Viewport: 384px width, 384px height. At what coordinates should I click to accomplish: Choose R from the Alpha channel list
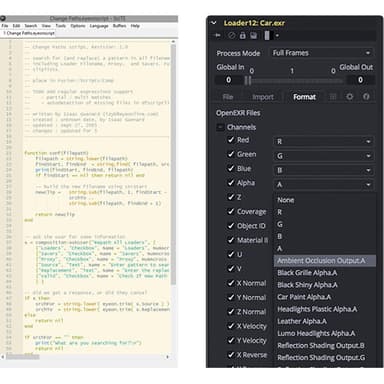point(325,212)
